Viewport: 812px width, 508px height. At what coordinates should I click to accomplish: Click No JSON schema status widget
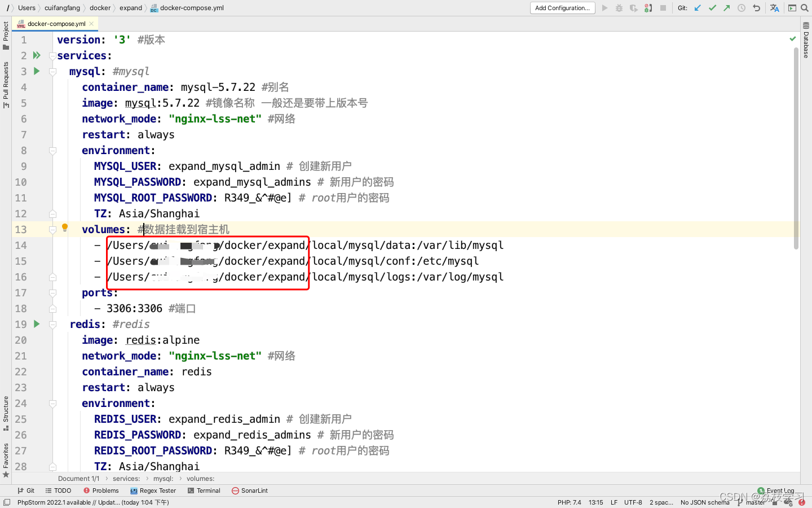tap(705, 502)
